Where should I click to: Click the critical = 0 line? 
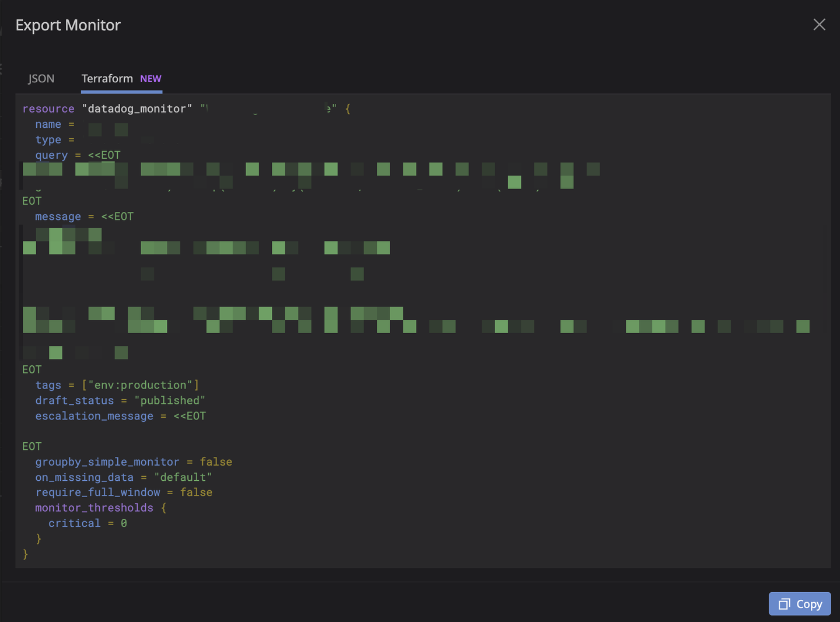(87, 523)
